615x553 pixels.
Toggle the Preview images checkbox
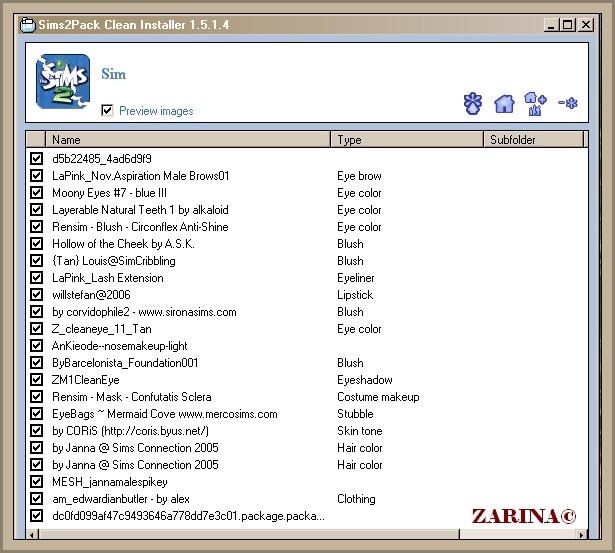click(107, 111)
